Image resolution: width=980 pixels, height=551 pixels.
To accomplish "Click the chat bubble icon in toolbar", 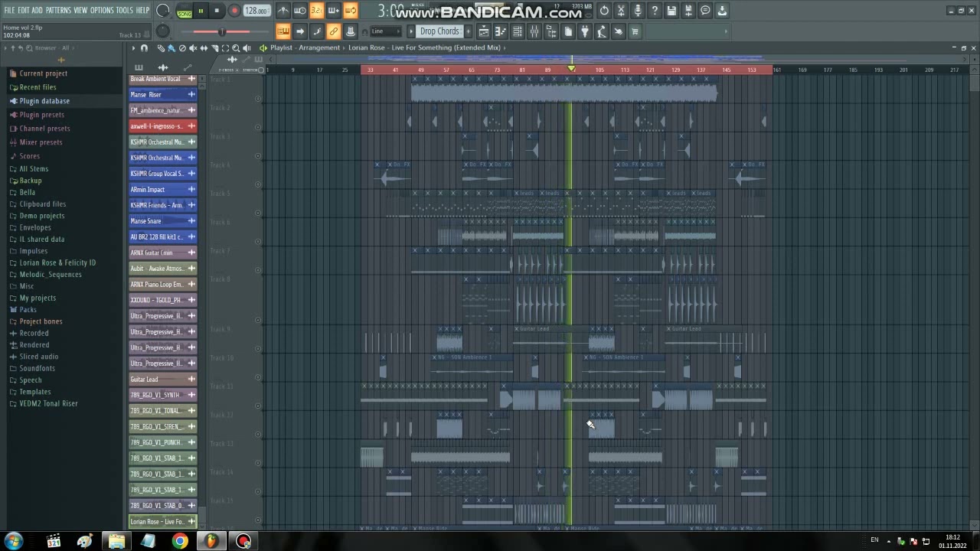I will 705,11.
